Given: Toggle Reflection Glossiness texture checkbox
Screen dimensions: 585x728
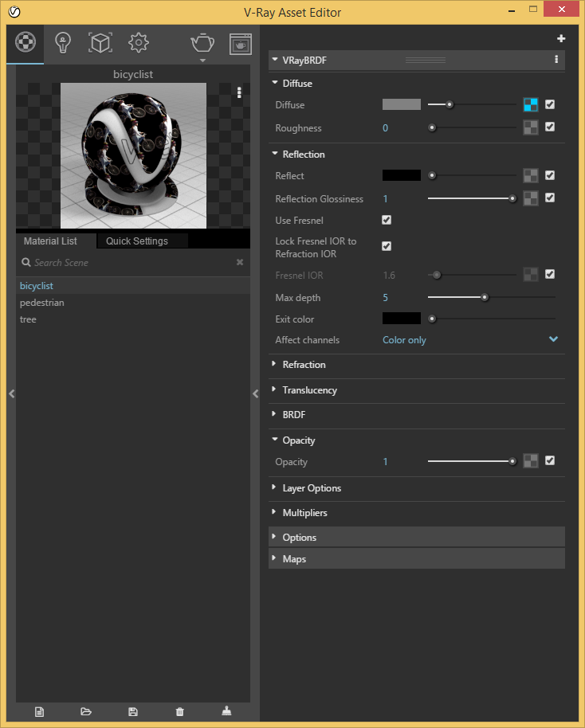Looking at the screenshot, I should 550,198.
